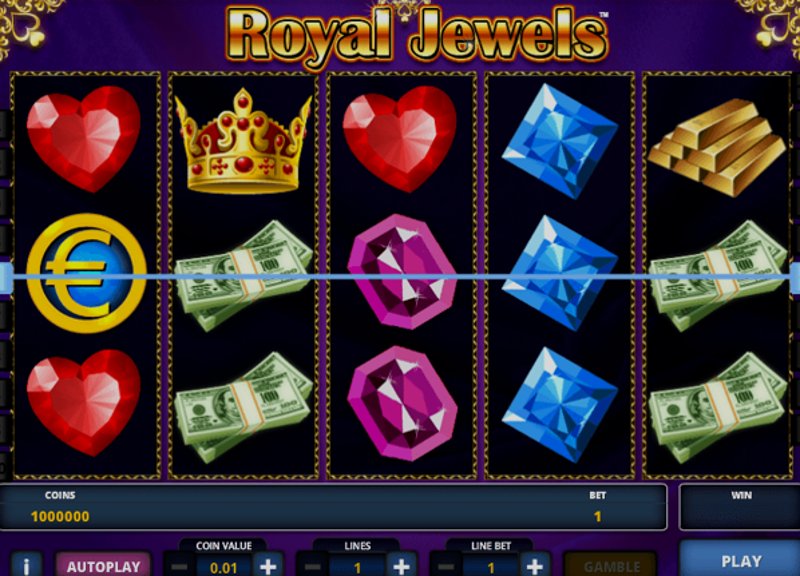Start Autoplay mode
The width and height of the screenshot is (800, 576).
click(103, 565)
